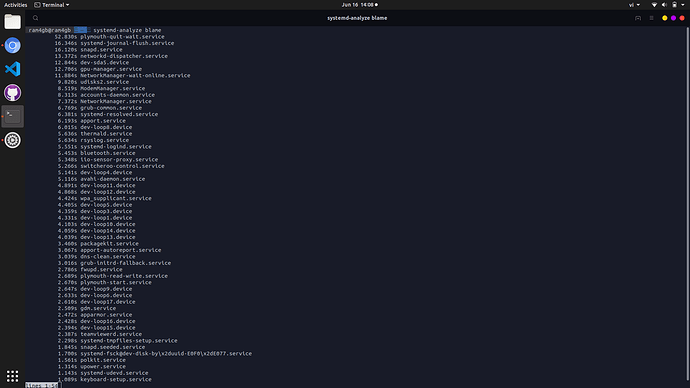Screen dimensions: 690x388
Task: Maximize terminal using the purple dot
Action: 673,18
